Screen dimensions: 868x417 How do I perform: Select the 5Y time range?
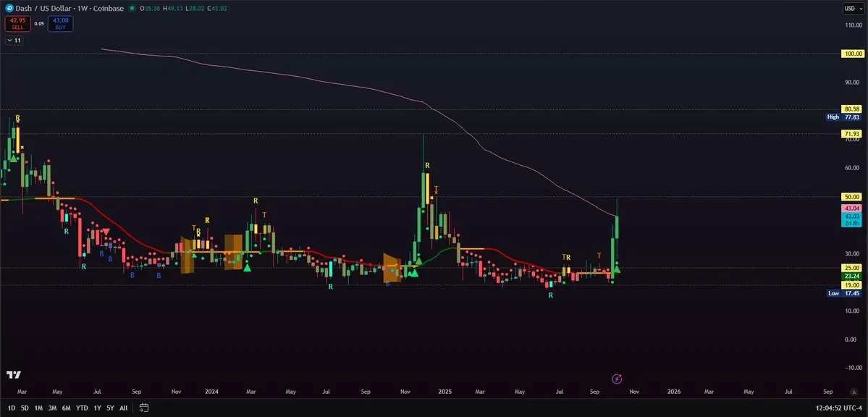click(110, 408)
